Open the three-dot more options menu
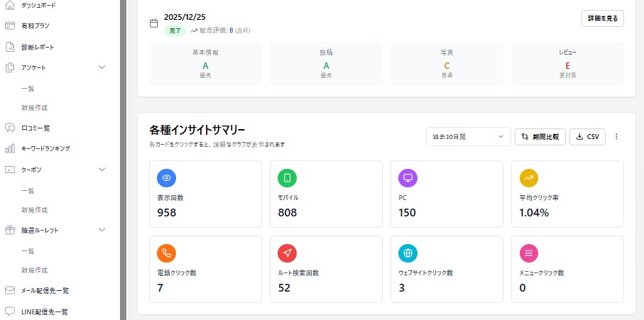 [x=616, y=137]
